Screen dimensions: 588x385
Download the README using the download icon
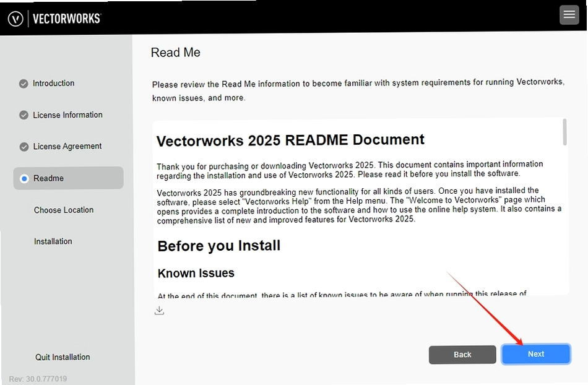coord(159,310)
